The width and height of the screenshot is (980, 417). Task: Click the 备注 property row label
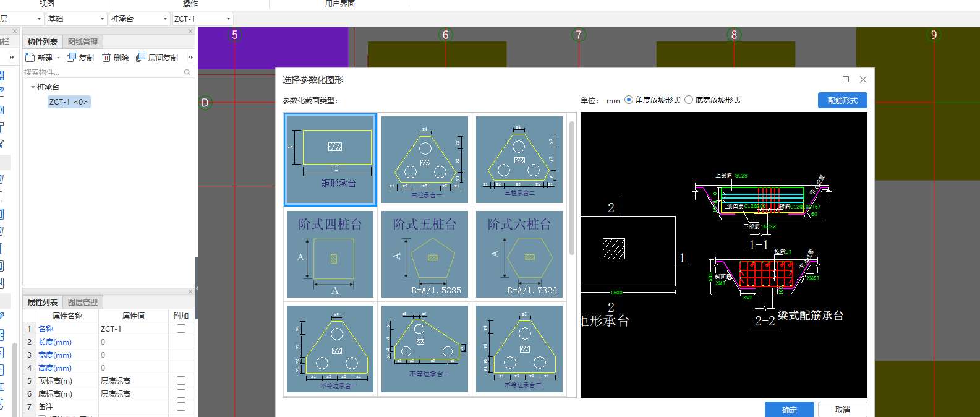tap(46, 406)
